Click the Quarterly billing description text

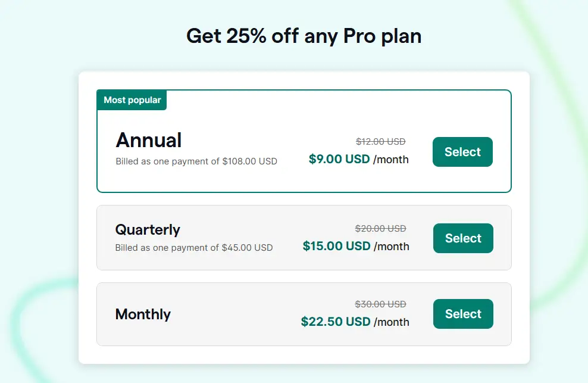coord(194,247)
